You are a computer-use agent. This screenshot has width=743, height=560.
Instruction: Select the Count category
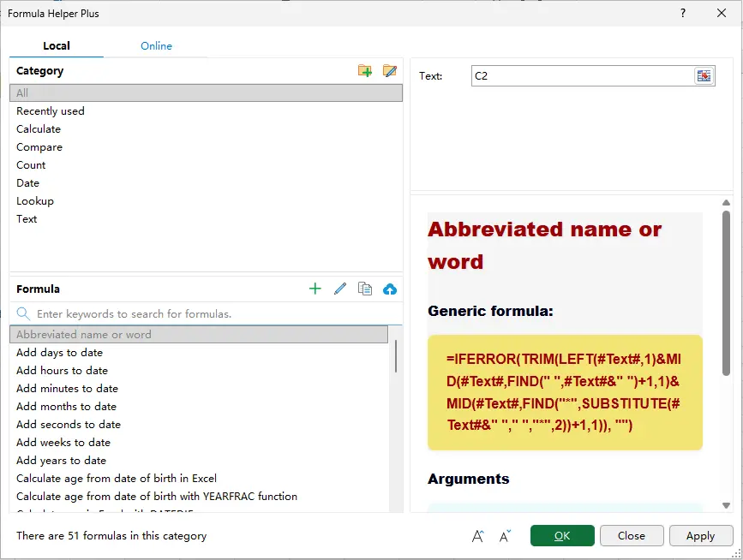[x=207, y=164]
